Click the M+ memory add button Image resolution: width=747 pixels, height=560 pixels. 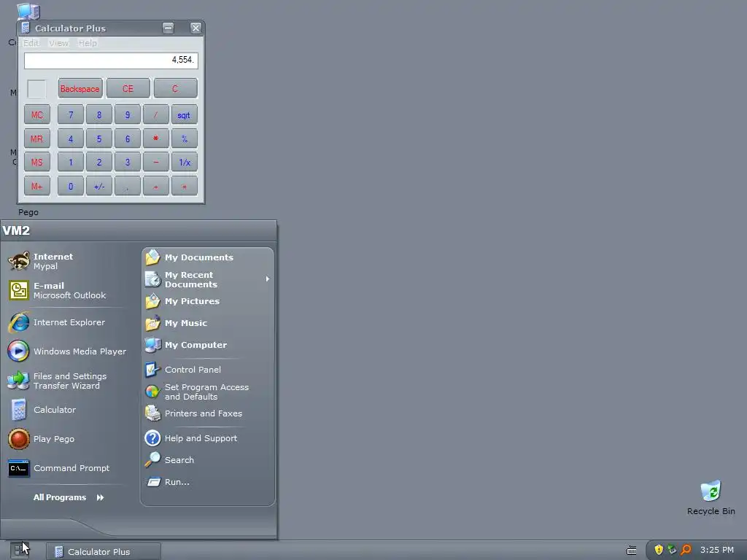click(37, 186)
